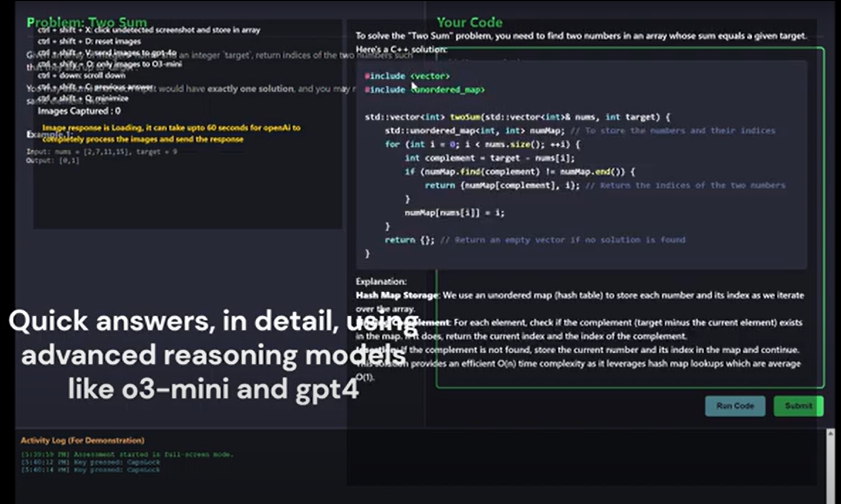Image resolution: width=841 pixels, height=504 pixels.
Task: Click the scrollbar up arrow in Activity Log
Action: point(830,433)
